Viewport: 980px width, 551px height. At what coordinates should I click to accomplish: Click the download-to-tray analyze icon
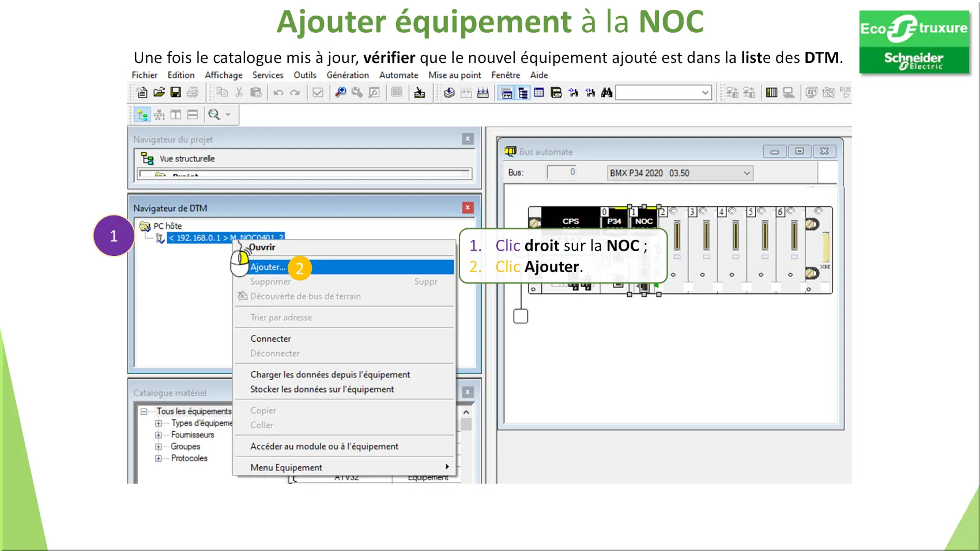pyautogui.click(x=420, y=92)
